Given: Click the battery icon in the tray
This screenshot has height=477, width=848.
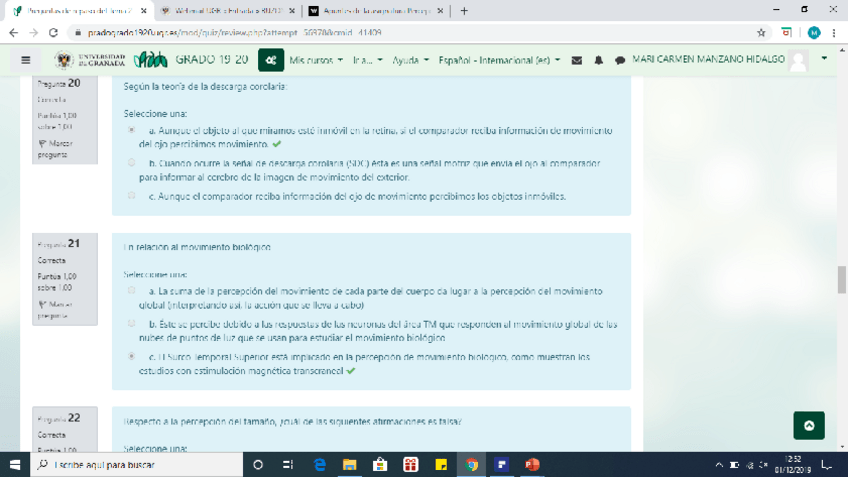Looking at the screenshot, I should [734, 465].
